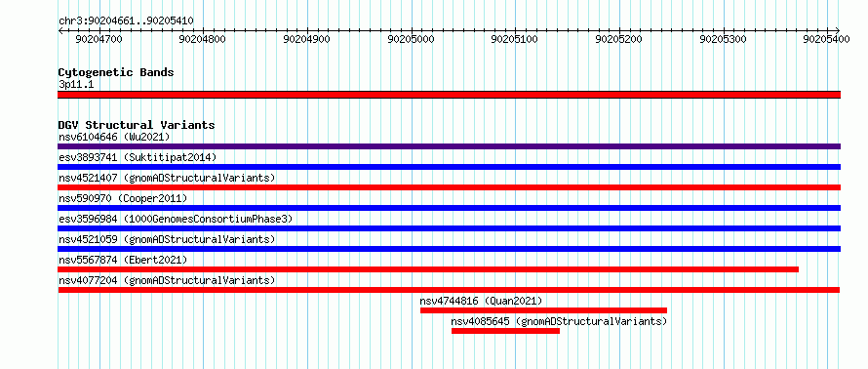Viewport: 868px width, 369px height.
Task: Click ruler position 90204700
Action: [99, 39]
